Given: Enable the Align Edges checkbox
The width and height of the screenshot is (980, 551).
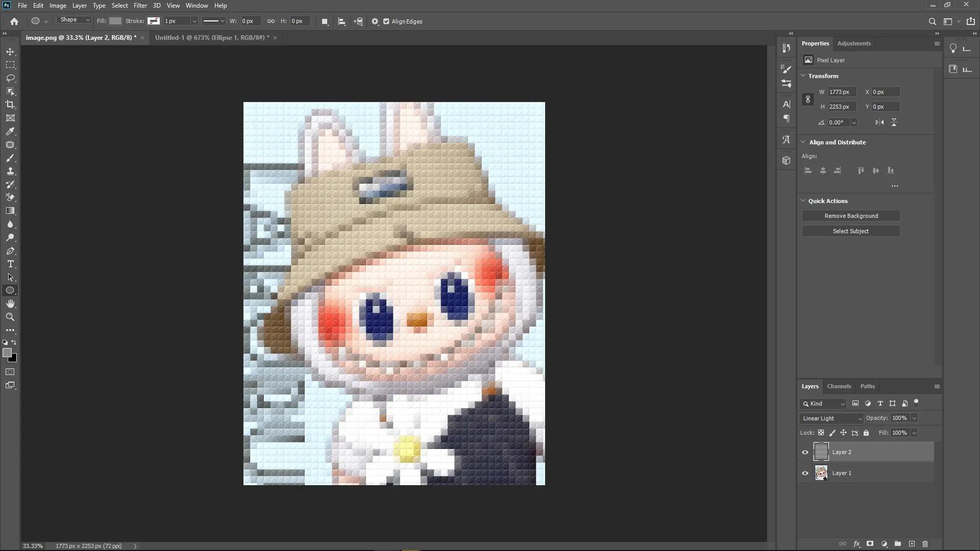Looking at the screenshot, I should (387, 21).
